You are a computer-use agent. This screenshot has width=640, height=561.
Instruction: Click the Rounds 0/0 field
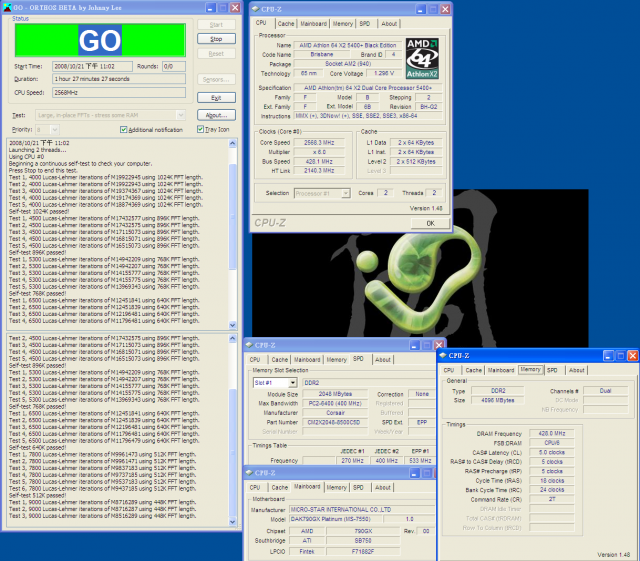pyautogui.click(x=174, y=66)
